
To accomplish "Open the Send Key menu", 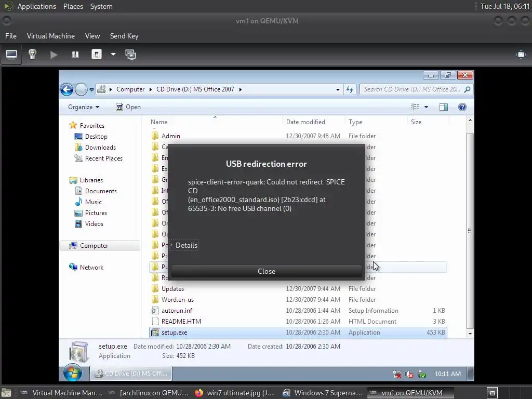I will point(124,36).
